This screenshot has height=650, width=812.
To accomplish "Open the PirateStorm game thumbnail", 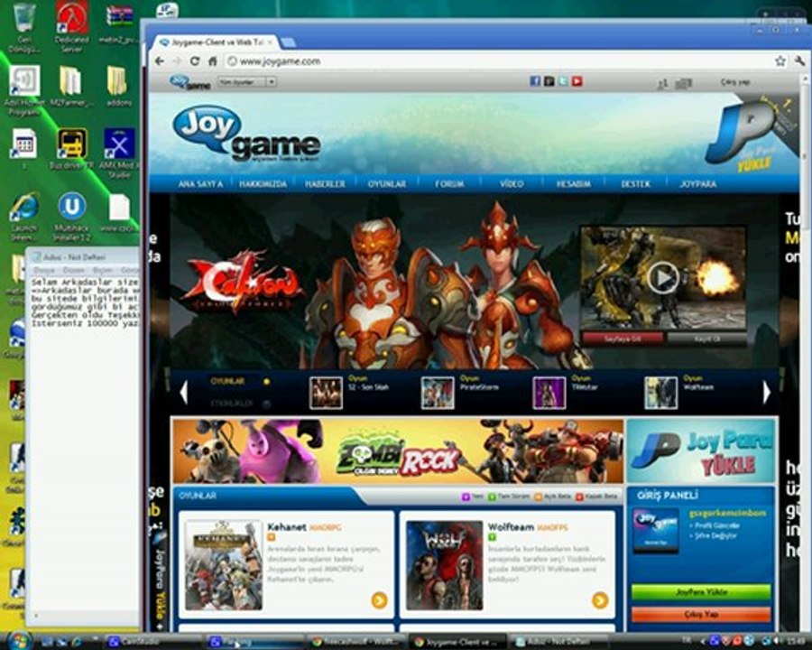I will point(438,393).
